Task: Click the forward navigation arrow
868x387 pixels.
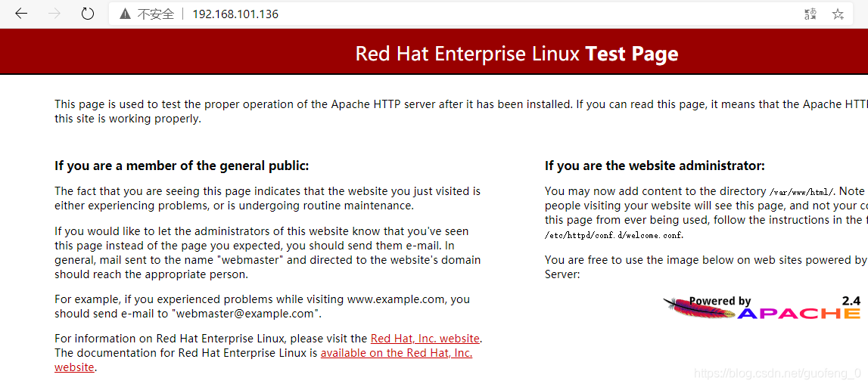Action: pyautogui.click(x=54, y=14)
